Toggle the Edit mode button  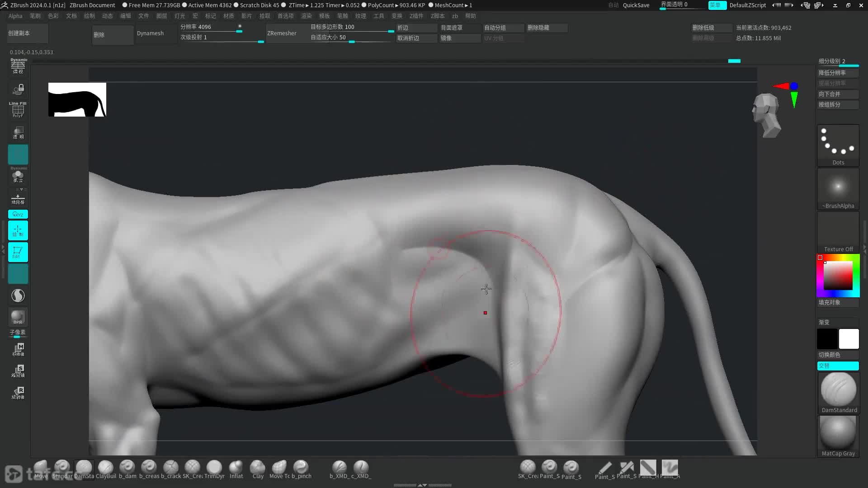18,252
